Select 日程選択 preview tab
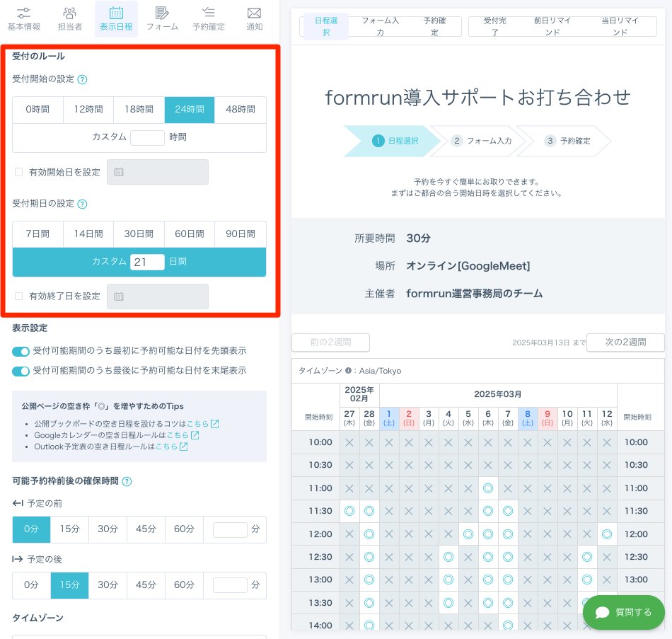This screenshot has height=639, width=672. click(326, 26)
